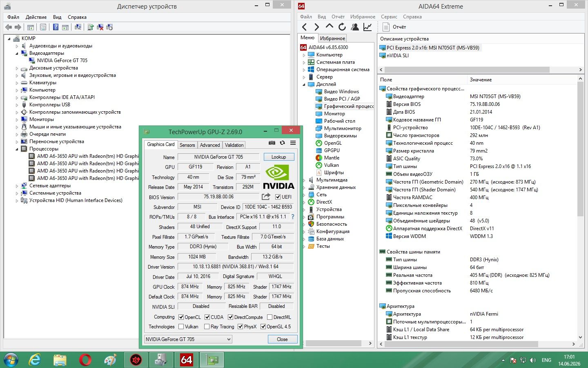588x368 pixels.
Task: Click Device Manager help toolbar icon
Action: coord(56,27)
